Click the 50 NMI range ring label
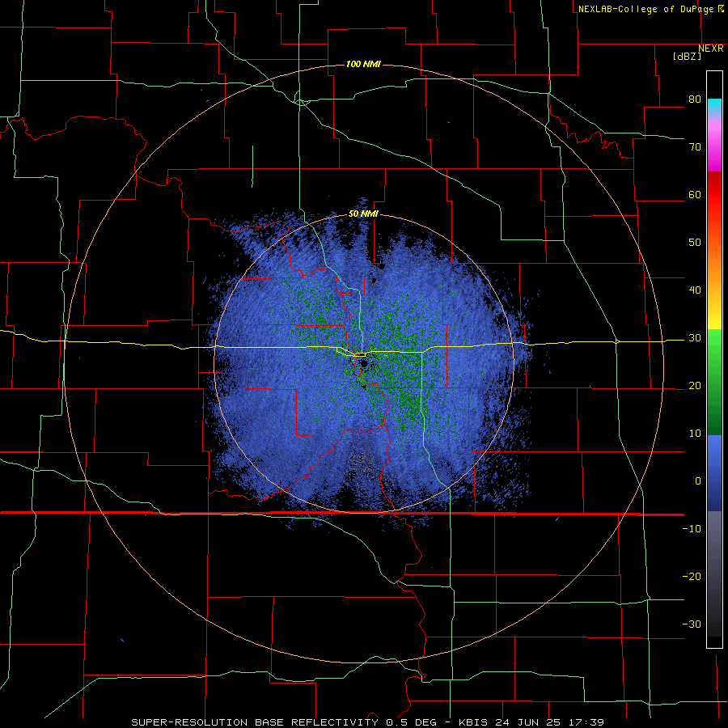Screen dimensions: 728x728 (x=363, y=214)
